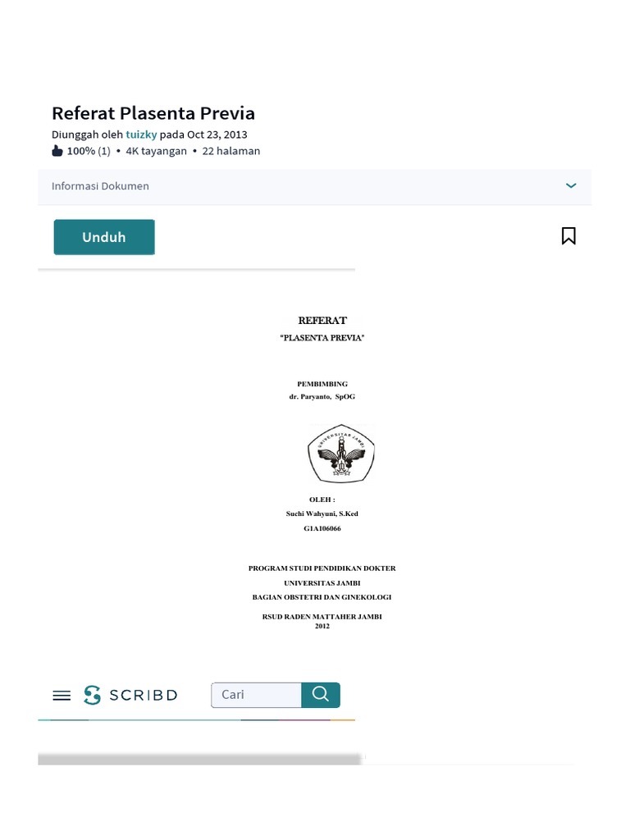Click the Universitas Jambi emblem
Viewport: 630px width, 840px height.
[340, 454]
